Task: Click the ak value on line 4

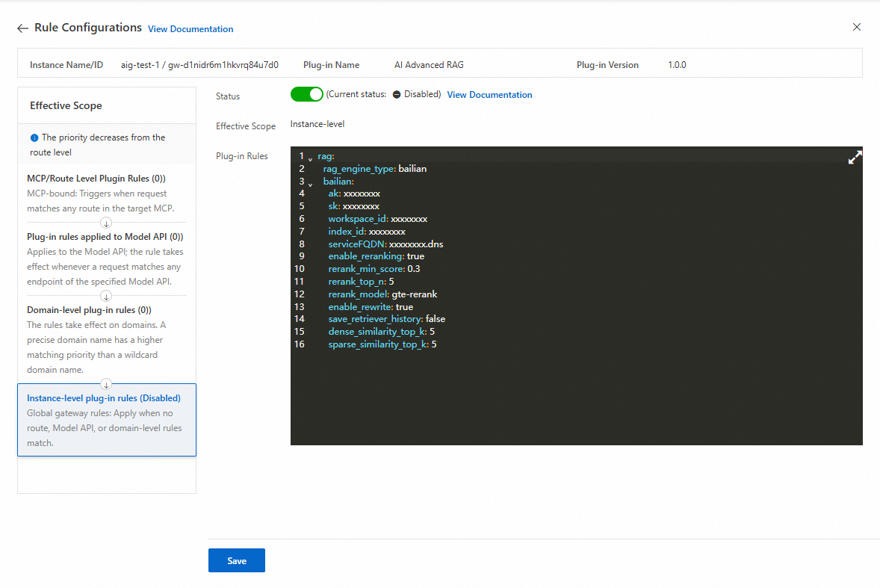Action: [x=362, y=194]
